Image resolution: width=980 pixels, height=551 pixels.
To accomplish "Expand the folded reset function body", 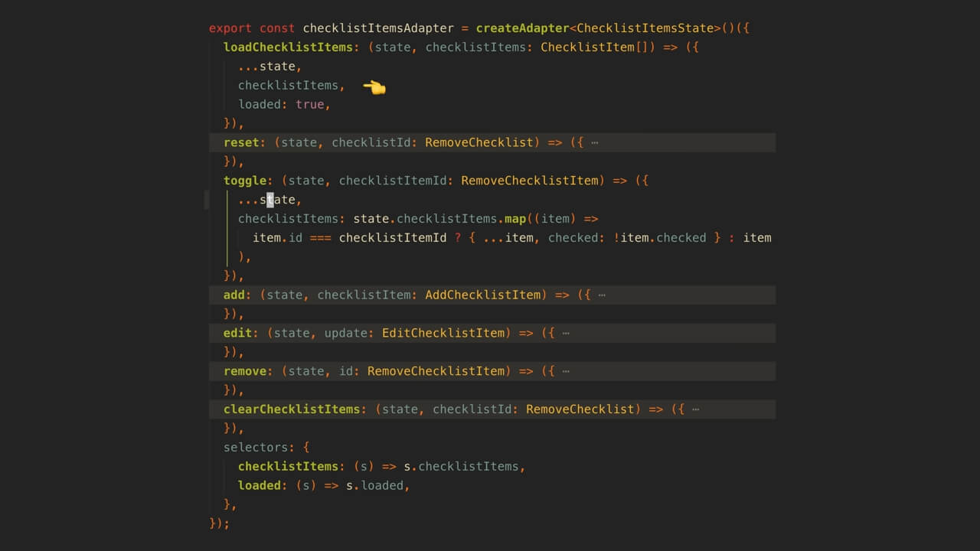I will (x=595, y=142).
